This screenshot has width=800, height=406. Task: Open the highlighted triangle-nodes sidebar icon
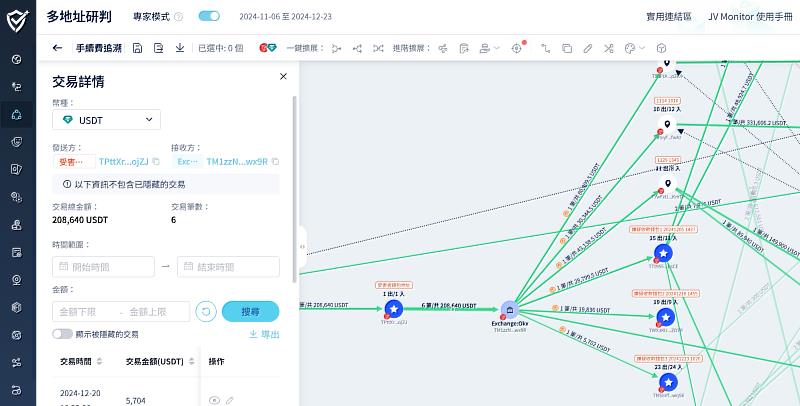(x=17, y=114)
